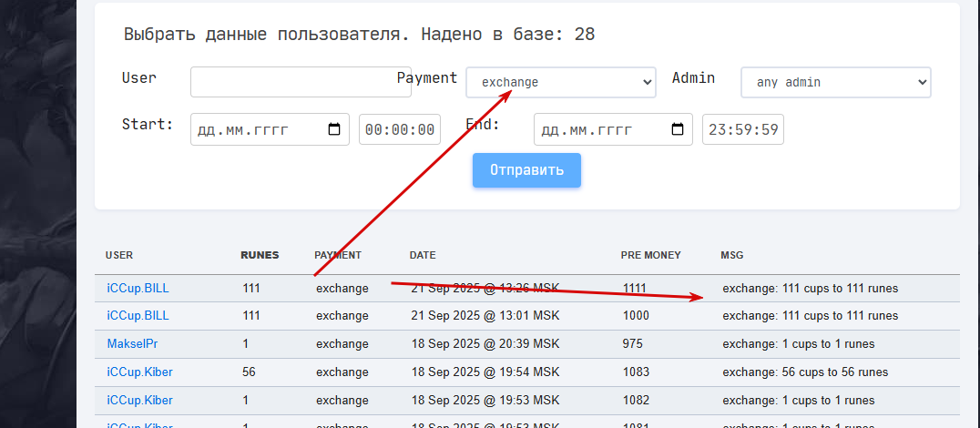Sort table by the RUNES column header
Image resolution: width=980 pixels, height=428 pixels.
coord(260,255)
